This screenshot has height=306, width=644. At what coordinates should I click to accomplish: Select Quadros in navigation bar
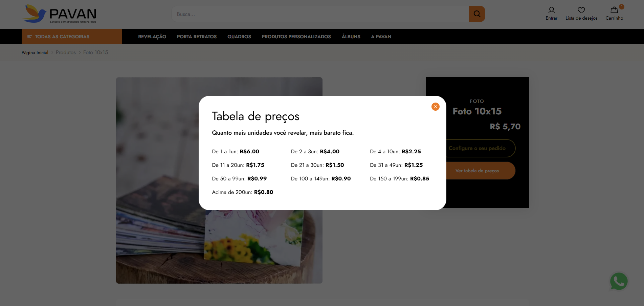[x=239, y=37]
